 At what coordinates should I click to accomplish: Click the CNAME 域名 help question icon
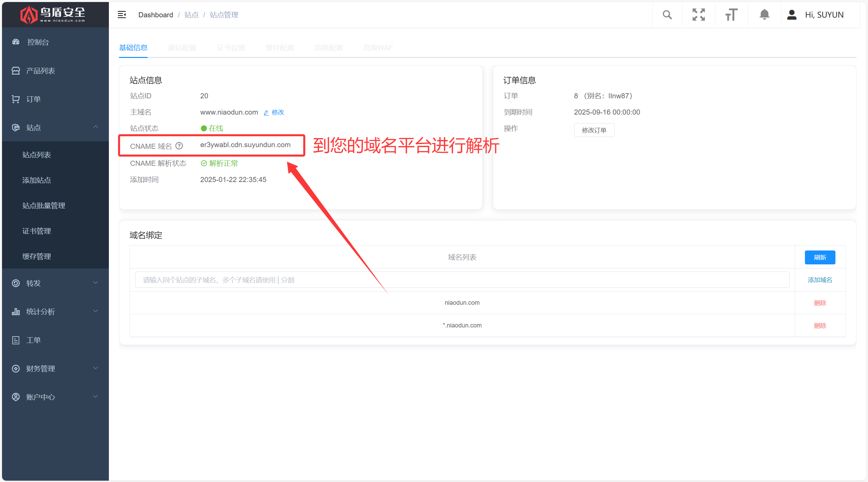click(179, 146)
